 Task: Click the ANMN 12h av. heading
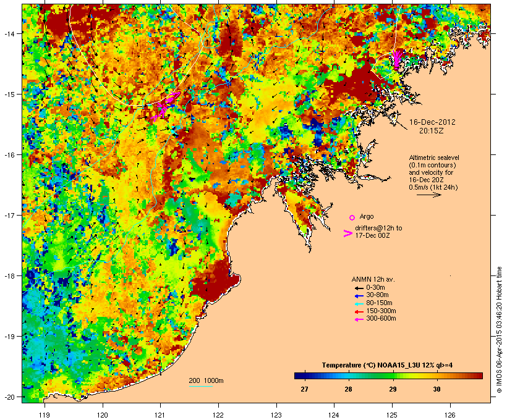(373, 279)
